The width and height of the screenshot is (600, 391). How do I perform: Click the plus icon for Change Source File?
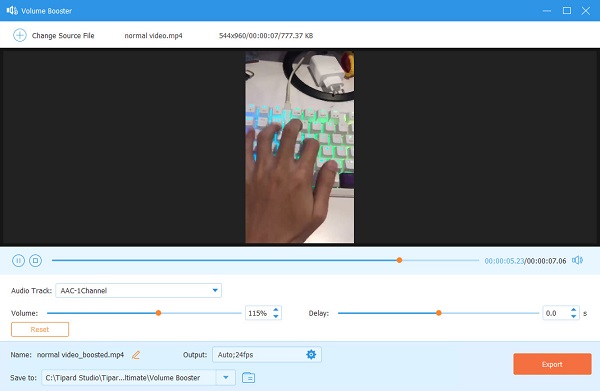20,36
